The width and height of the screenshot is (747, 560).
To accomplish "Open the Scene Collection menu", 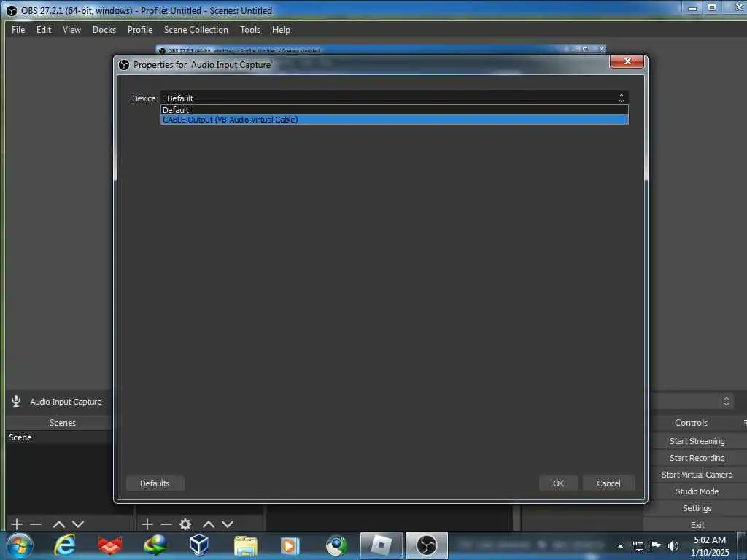I will pyautogui.click(x=196, y=30).
